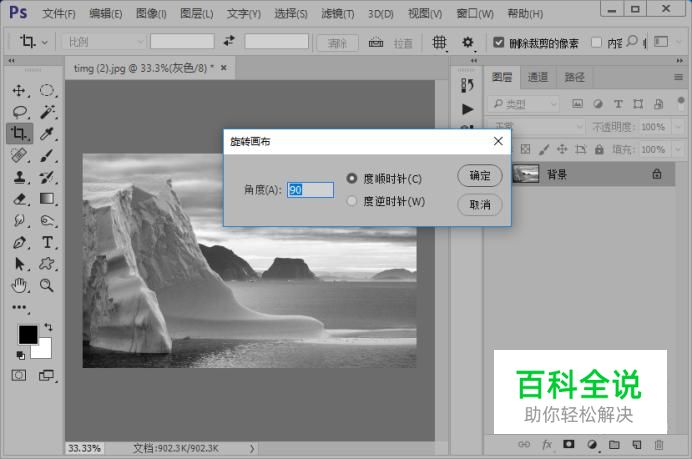Select the Eraser tool
Screen dimensions: 692x459
[19, 199]
